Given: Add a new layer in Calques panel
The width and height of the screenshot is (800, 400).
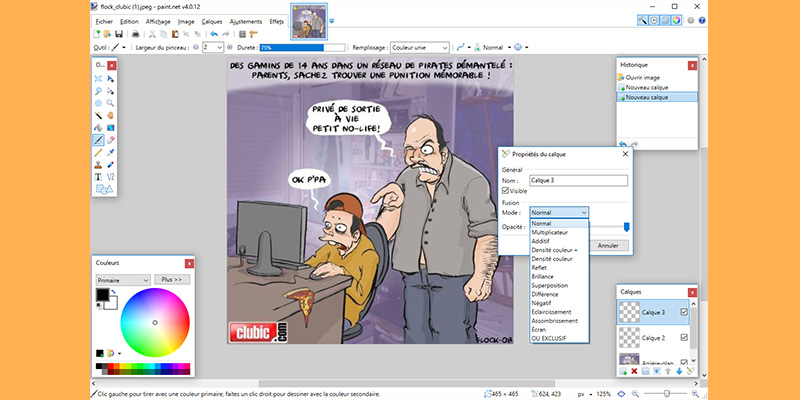Looking at the screenshot, I should click(623, 371).
